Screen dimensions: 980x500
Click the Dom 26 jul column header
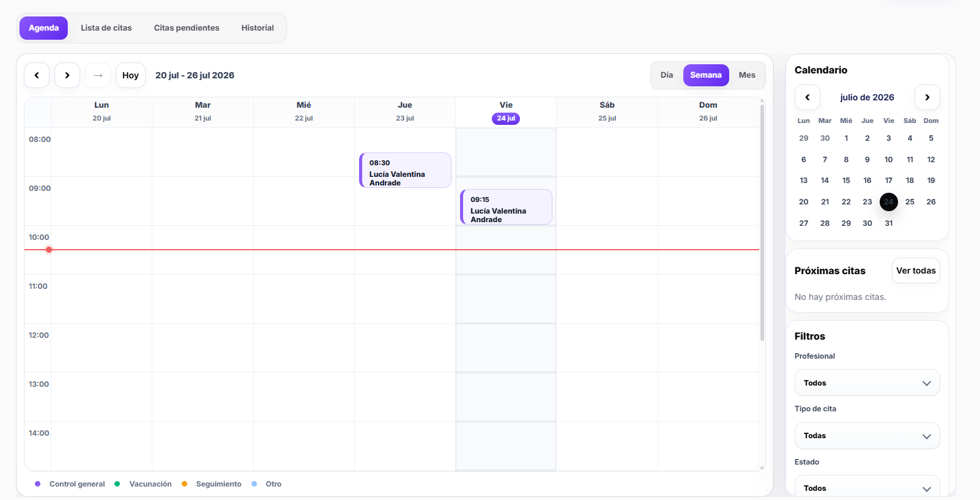tap(708, 112)
